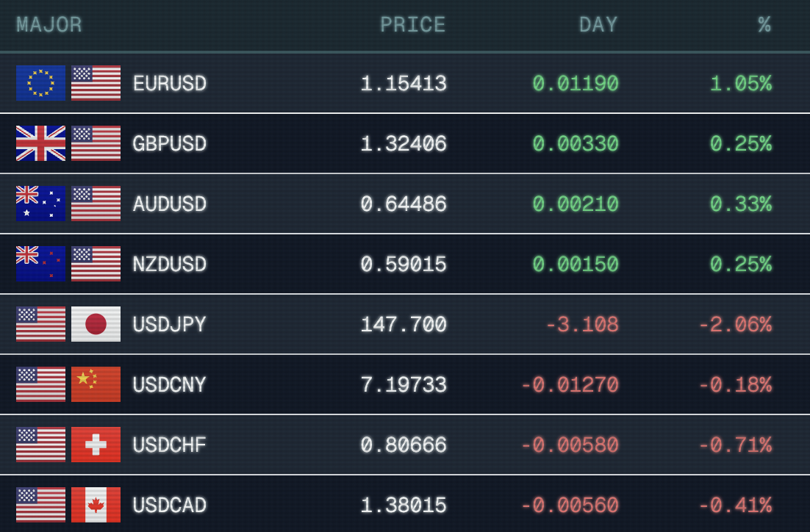Click the USDCHF percent change -0.71%
Image resolution: width=810 pixels, height=532 pixels.
click(x=735, y=445)
